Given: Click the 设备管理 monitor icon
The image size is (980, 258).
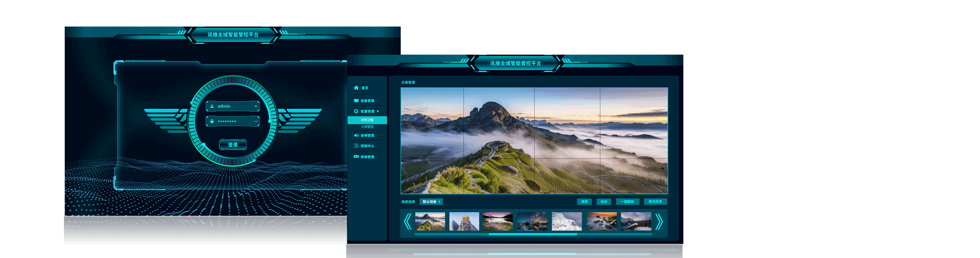Looking at the screenshot, I should [356, 101].
